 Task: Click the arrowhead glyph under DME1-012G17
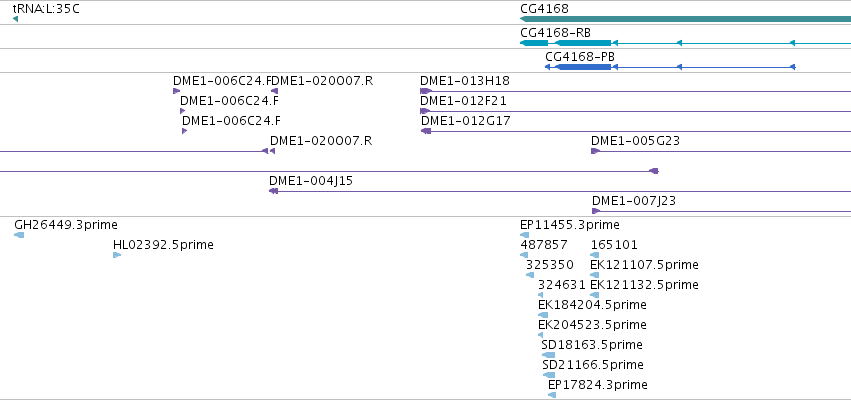click(426, 131)
